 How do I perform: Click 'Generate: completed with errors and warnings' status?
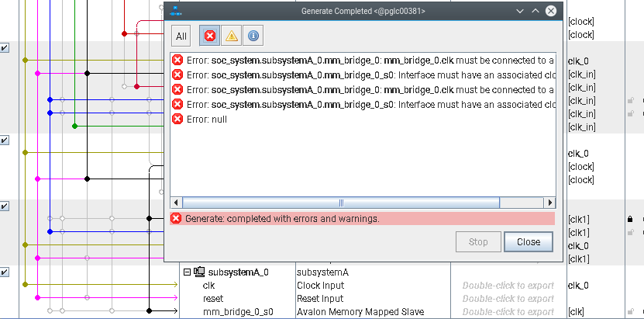click(x=282, y=219)
